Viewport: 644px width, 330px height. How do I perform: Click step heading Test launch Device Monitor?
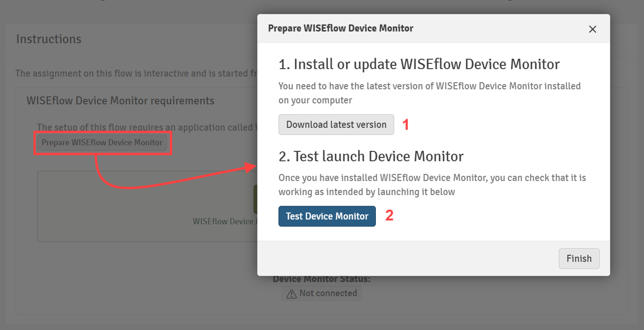[x=371, y=156]
